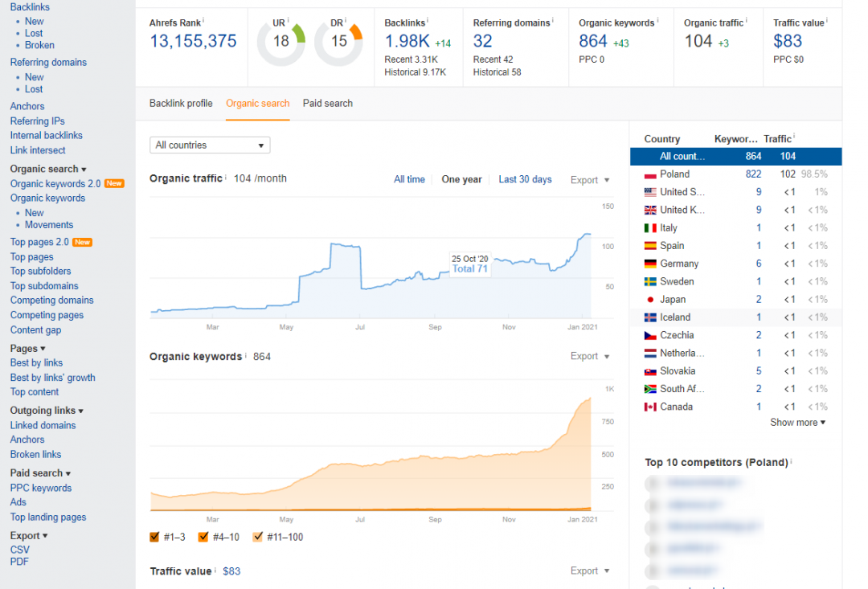
Task: Click the DR 15 donut gauge
Action: click(338, 41)
